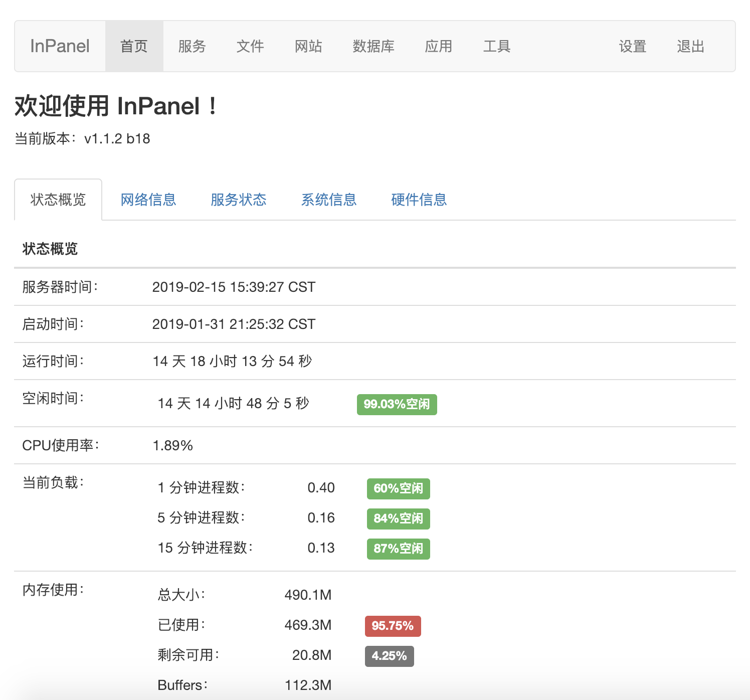Select the 状态概览 tab
Viewport: 750px width, 700px height.
tap(58, 200)
